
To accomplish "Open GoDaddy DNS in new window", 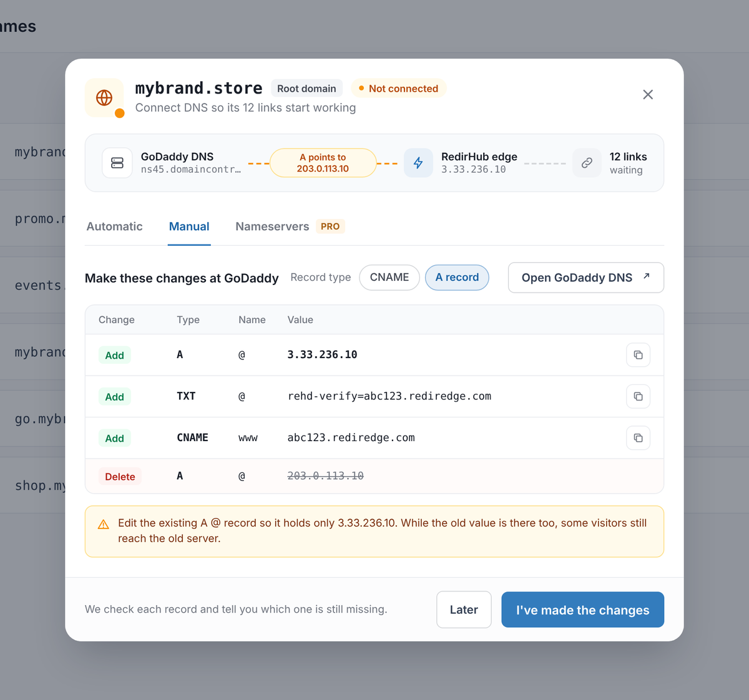I will [x=586, y=278].
